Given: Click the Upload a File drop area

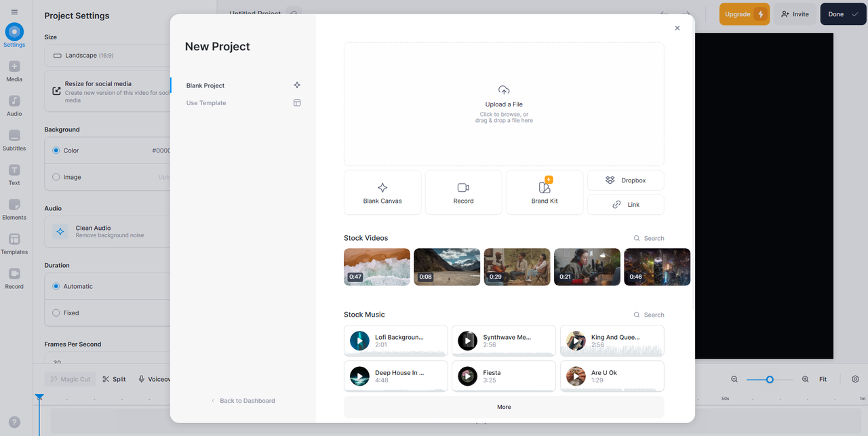Looking at the screenshot, I should coord(504,104).
